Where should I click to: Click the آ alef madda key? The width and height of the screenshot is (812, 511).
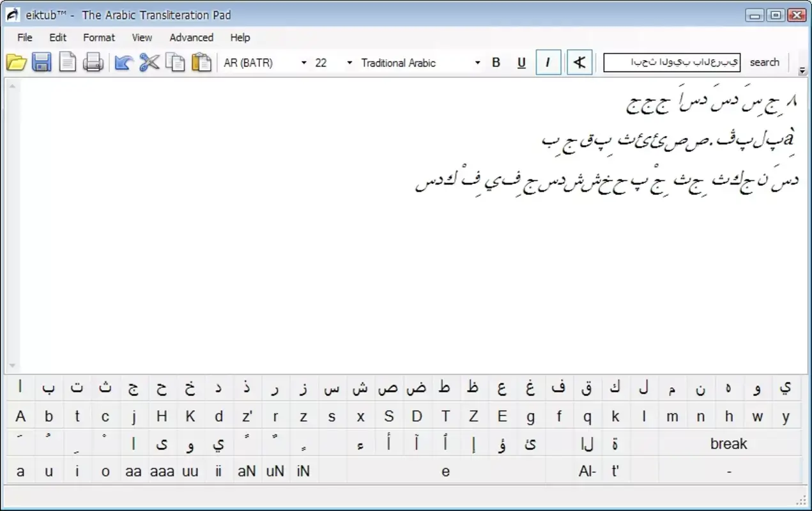coord(417,444)
